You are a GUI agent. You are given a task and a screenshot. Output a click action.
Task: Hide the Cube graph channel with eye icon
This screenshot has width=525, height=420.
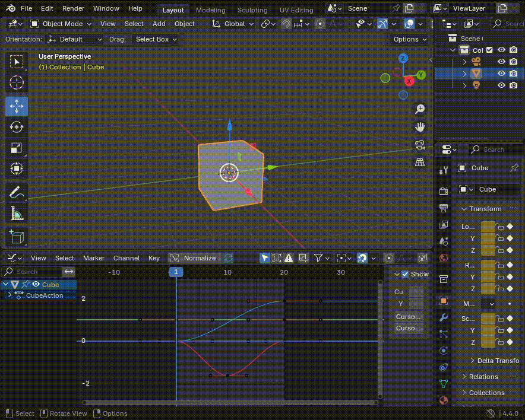(36, 285)
